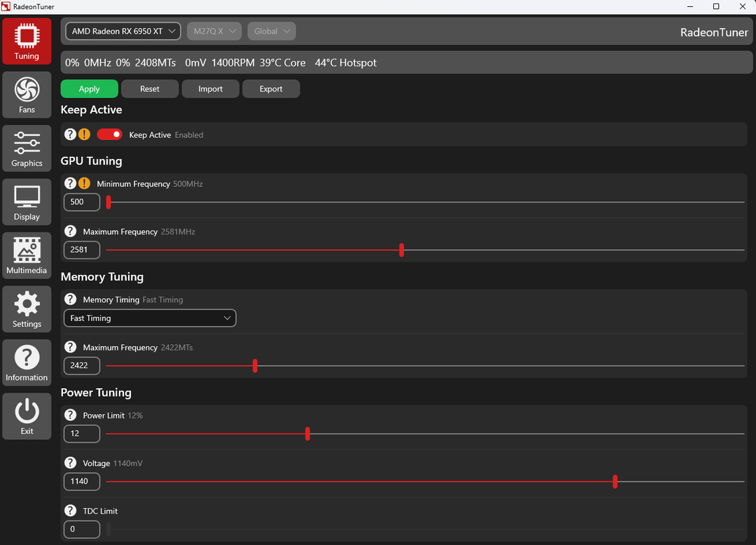
Task: Show help for Voltage
Action: [x=71, y=462]
